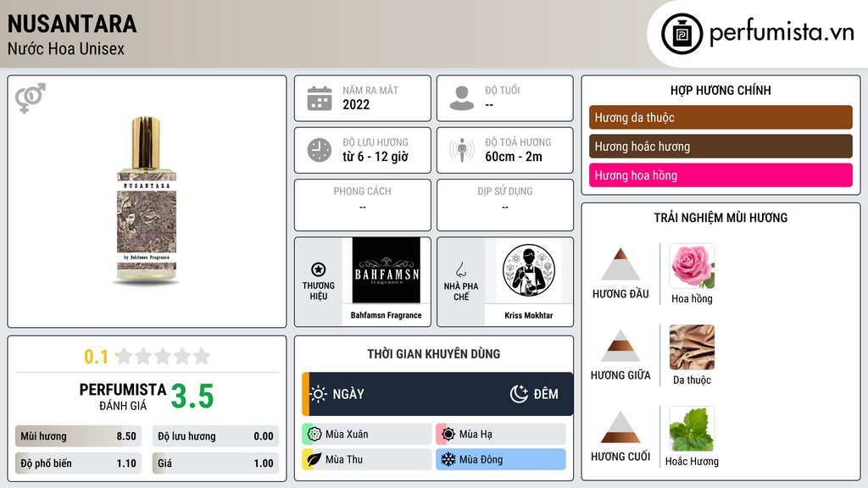868x488 pixels.
Task: Click the Hương cuối pyramid icon
Action: [x=620, y=427]
